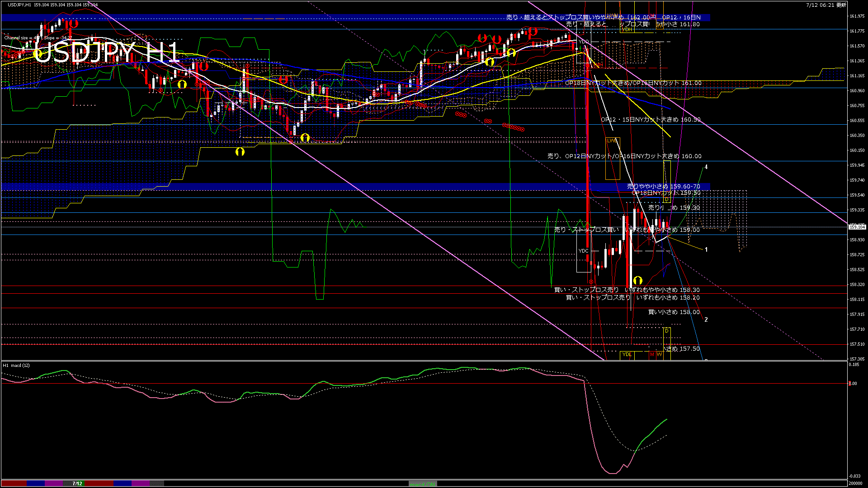Click the 売りやや小さめ 159.60-70 blue band label
Viewport: 868px width, 488px height.
(x=663, y=186)
